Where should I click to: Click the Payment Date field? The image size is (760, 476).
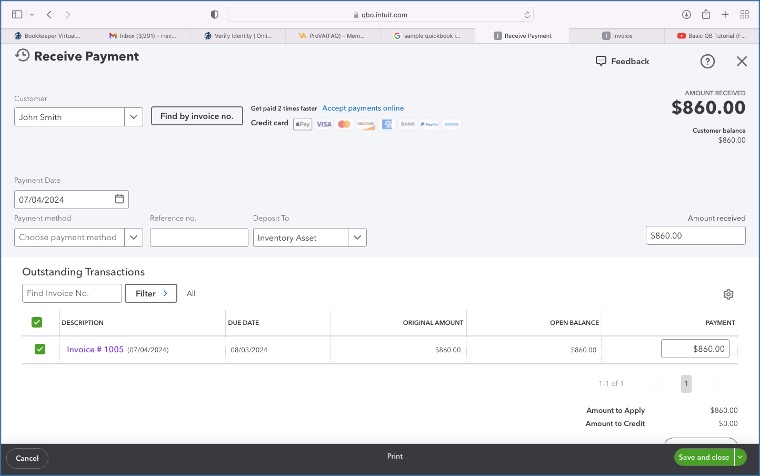click(x=71, y=199)
